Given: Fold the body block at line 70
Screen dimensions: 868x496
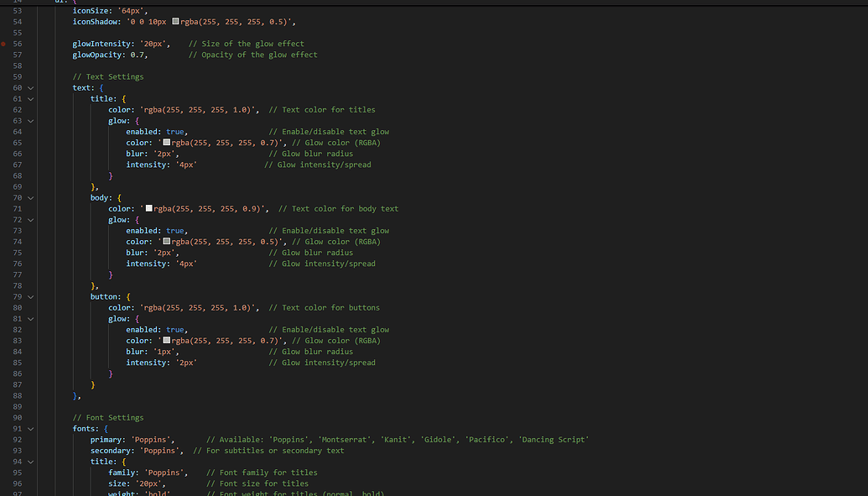Looking at the screenshot, I should (x=31, y=198).
